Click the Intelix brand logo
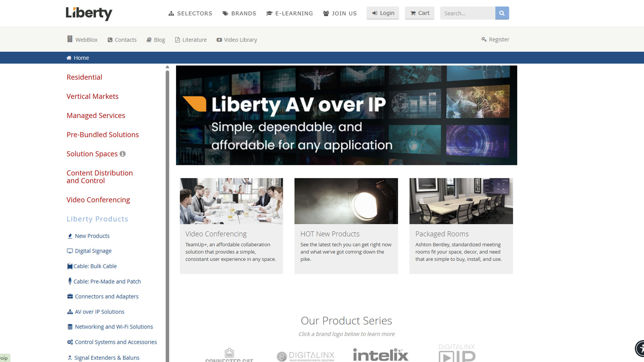The image size is (644, 362). pos(381,355)
